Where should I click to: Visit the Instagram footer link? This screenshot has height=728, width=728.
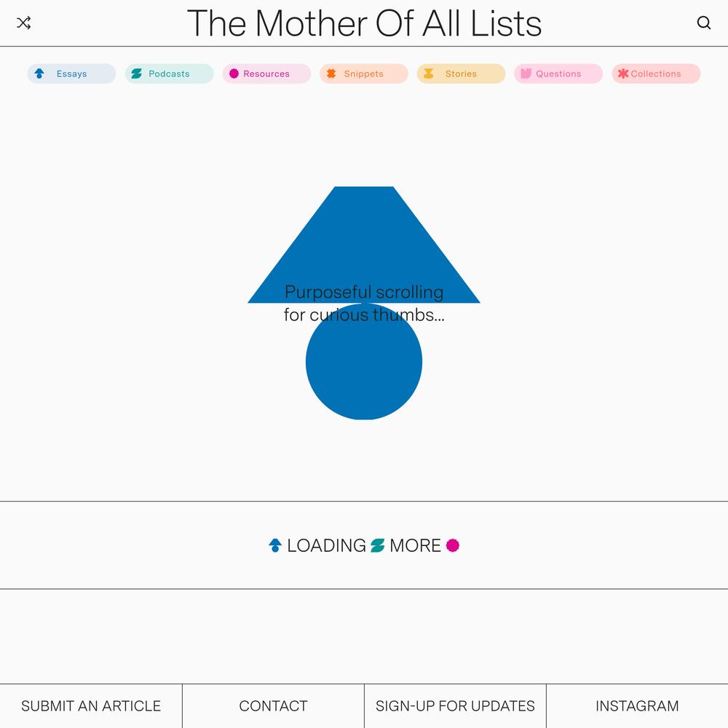[637, 705]
